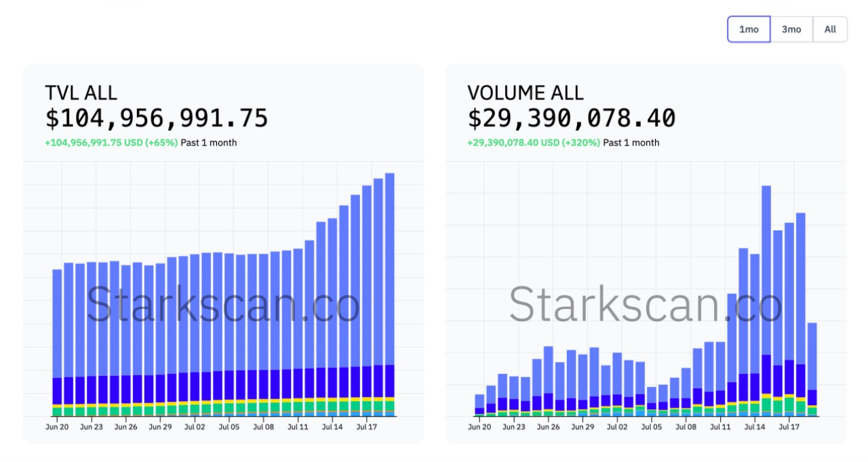Click the Jul 11 label on Volume chart
Image resolution: width=868 pixels, height=462 pixels.
[720, 427]
